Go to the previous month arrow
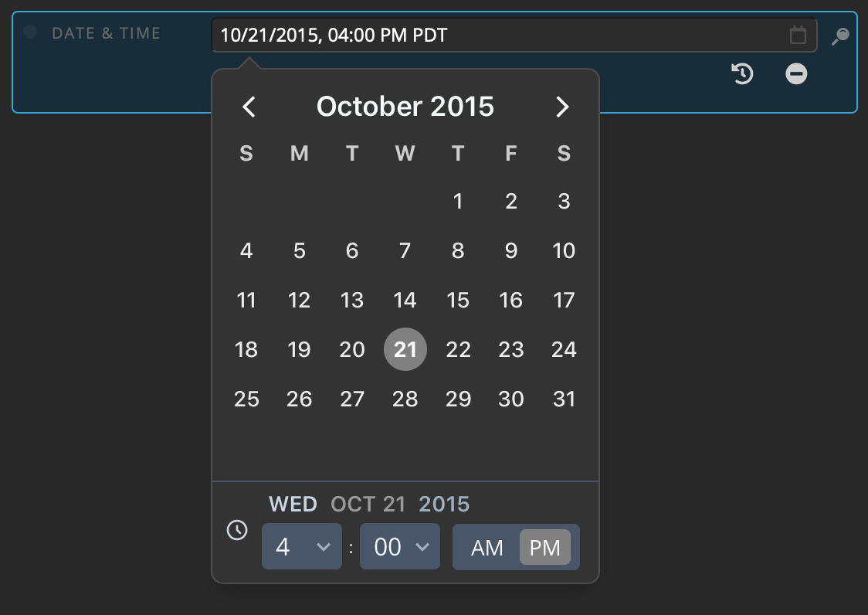The height and width of the screenshot is (615, 868). pos(249,107)
